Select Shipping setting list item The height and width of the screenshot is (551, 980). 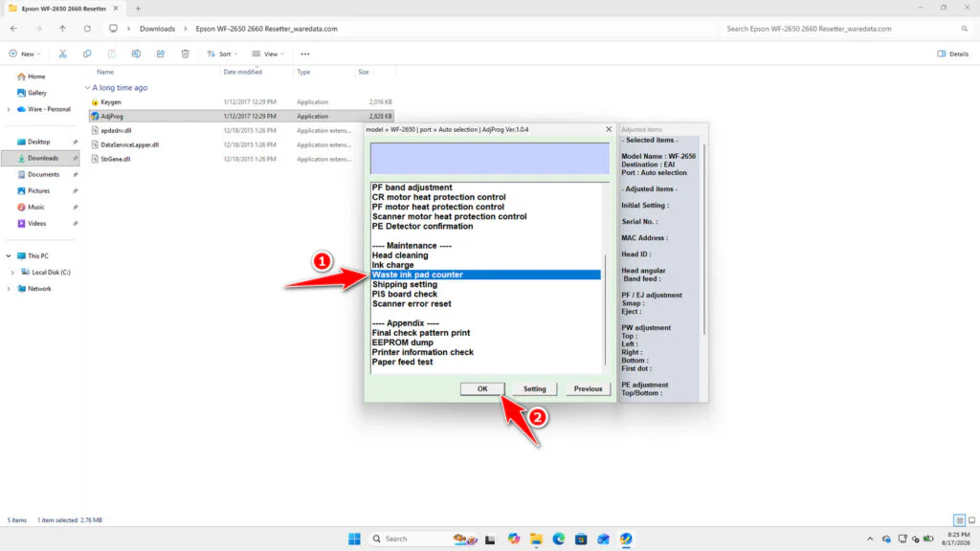tap(405, 284)
